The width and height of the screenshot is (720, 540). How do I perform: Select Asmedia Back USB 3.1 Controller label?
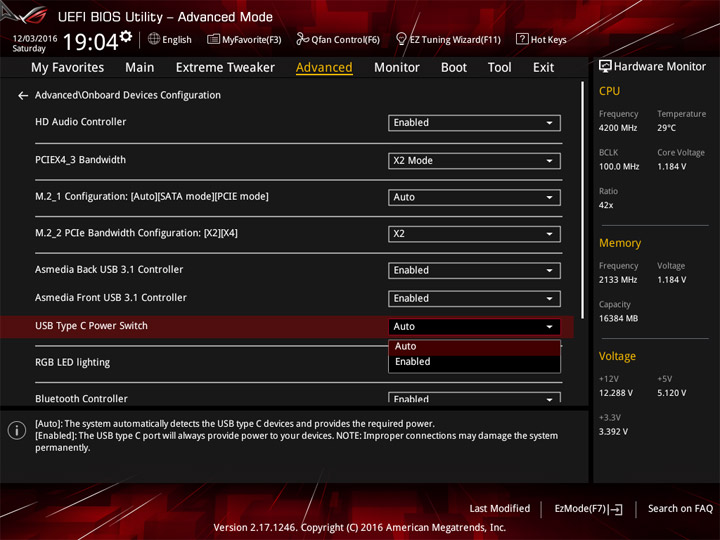click(109, 270)
